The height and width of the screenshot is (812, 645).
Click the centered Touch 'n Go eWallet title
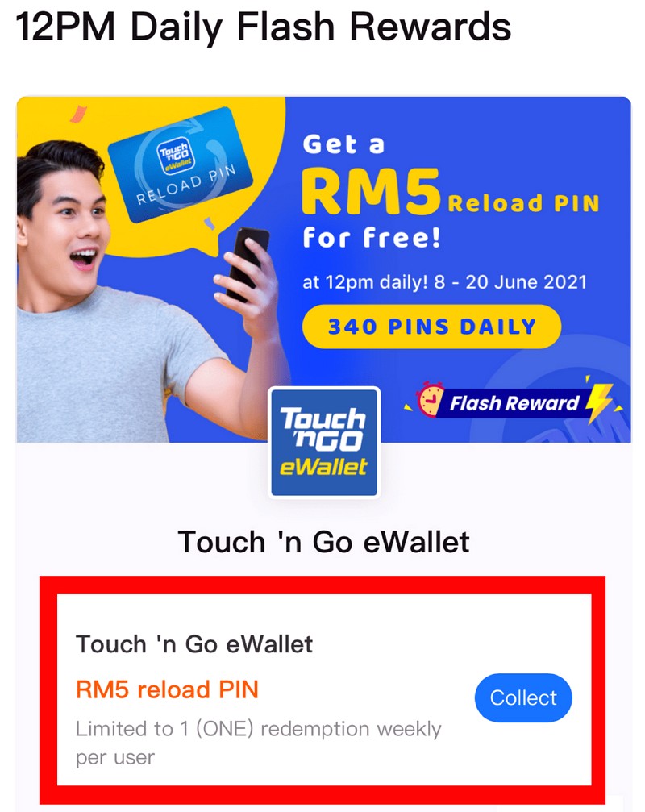tap(323, 542)
